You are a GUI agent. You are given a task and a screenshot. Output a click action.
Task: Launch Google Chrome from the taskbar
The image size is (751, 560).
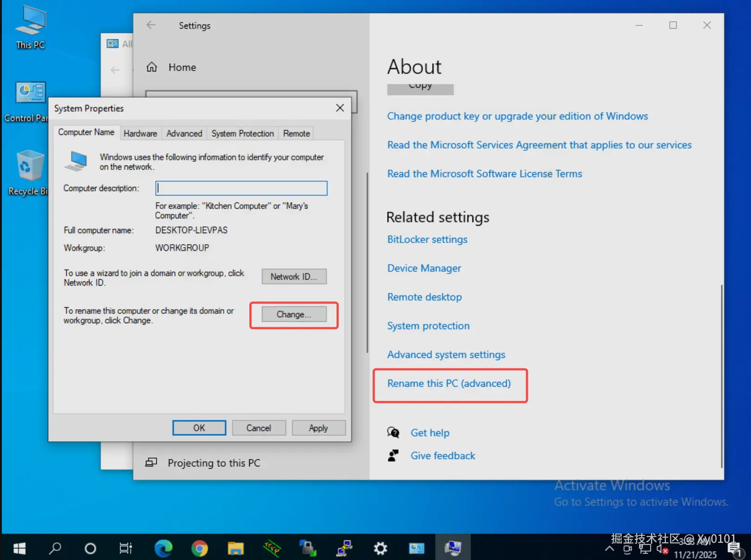tap(199, 549)
